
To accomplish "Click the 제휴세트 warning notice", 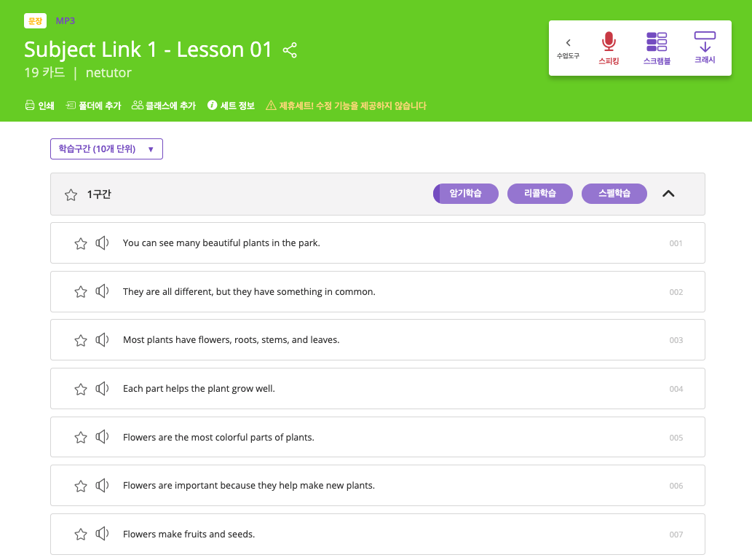I will pos(346,106).
